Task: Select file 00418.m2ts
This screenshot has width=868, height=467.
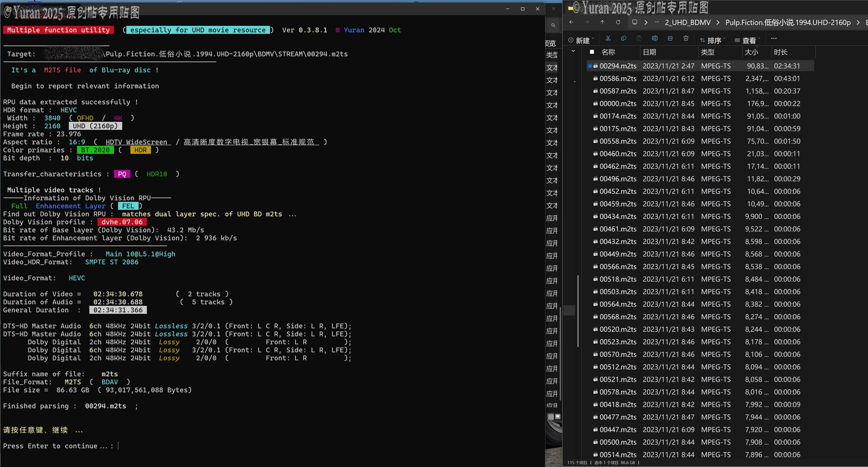Action: coord(618,405)
